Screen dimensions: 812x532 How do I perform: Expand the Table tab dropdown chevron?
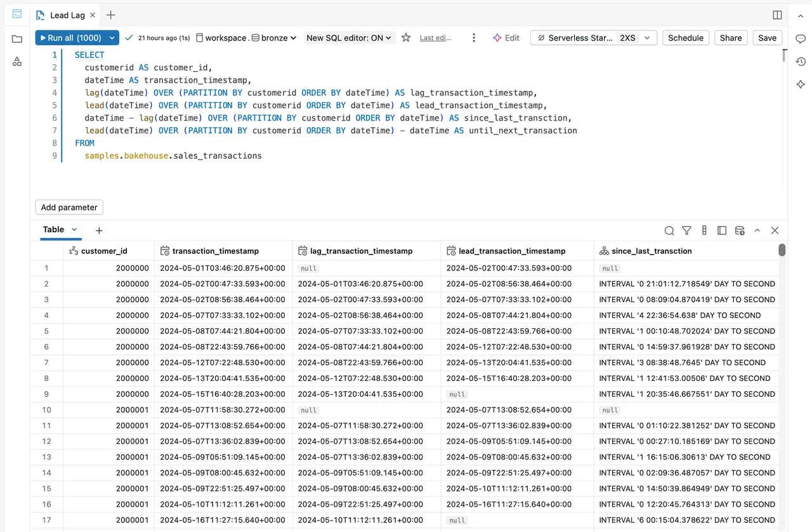74,230
